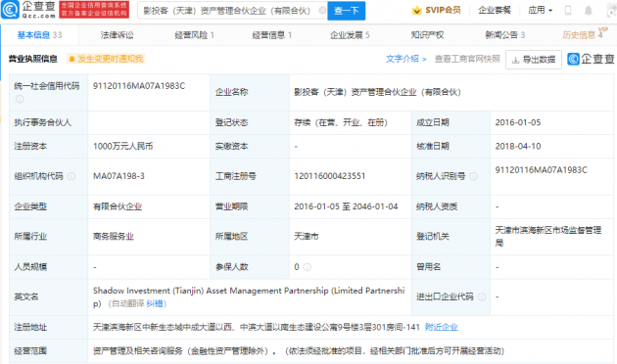Click the red 全国企业信用查询系统 badge
The height and width of the screenshot is (364, 617).
point(94,10)
